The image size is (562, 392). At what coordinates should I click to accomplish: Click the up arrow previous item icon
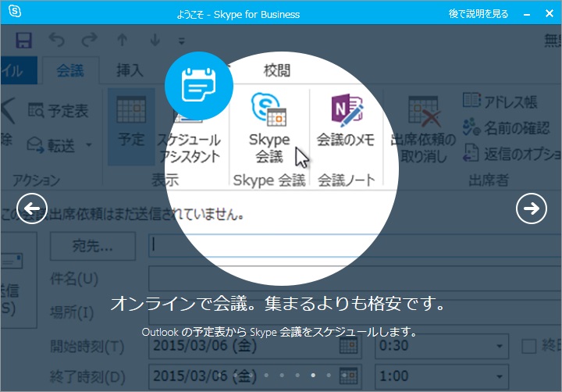point(123,40)
